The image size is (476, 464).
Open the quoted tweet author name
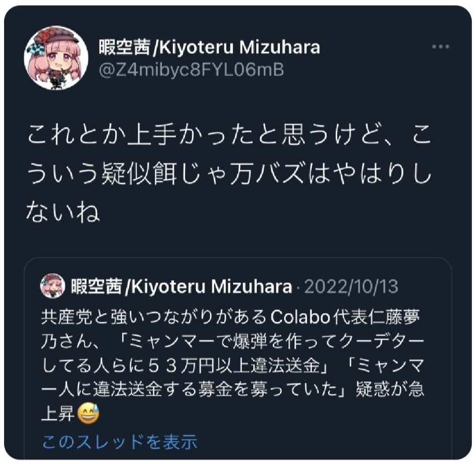tap(181, 286)
